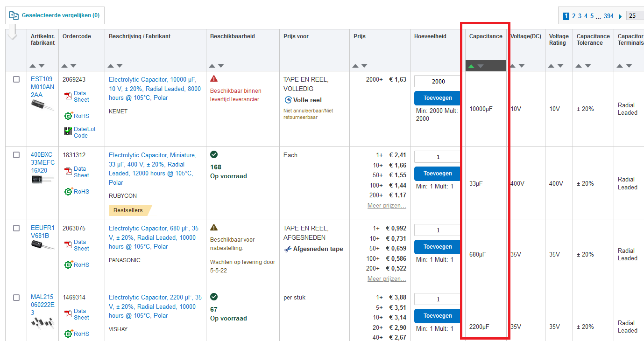Click the Afgesneden tape scissors icon
Viewport: 644px width, 341px height.
coord(288,249)
